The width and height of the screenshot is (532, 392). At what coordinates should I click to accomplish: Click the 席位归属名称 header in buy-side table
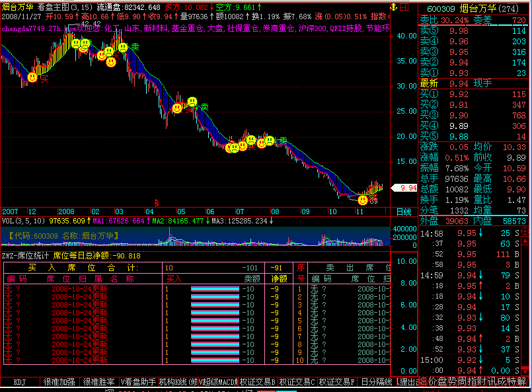(x=90, y=279)
